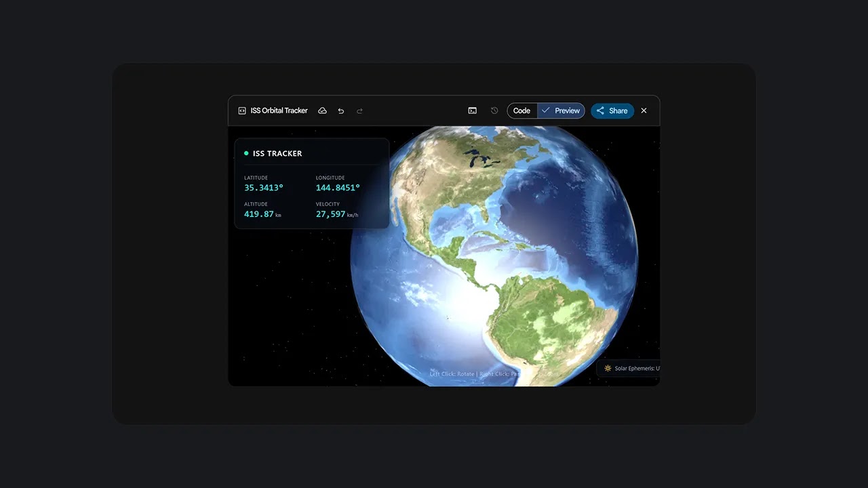Close the artifact preview panel
This screenshot has width=868, height=488.
click(644, 110)
